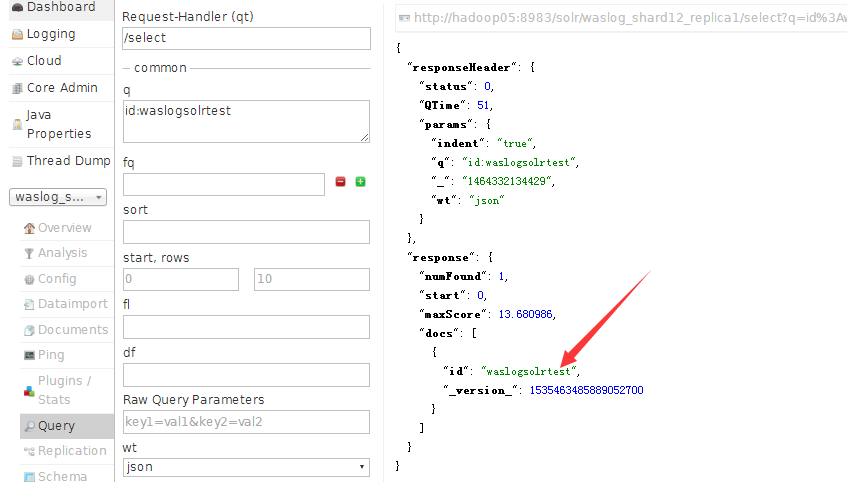Open the wt json format dropdown

246,467
